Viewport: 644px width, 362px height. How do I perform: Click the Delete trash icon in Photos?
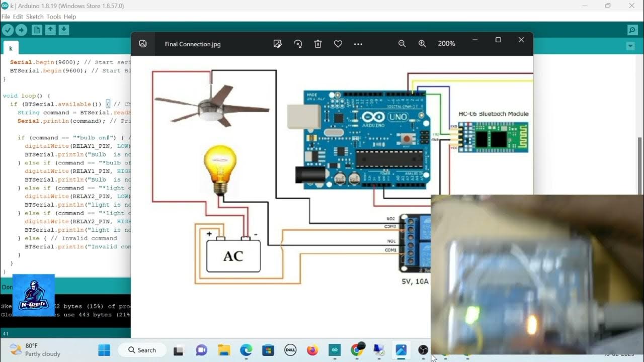(318, 44)
